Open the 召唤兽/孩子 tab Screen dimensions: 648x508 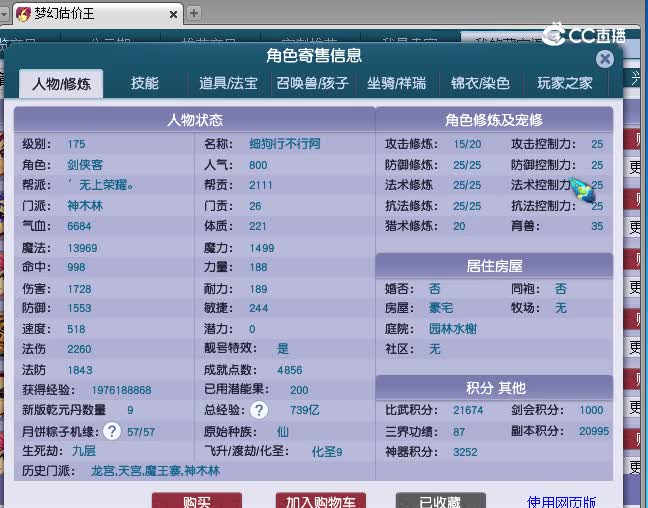click(312, 83)
